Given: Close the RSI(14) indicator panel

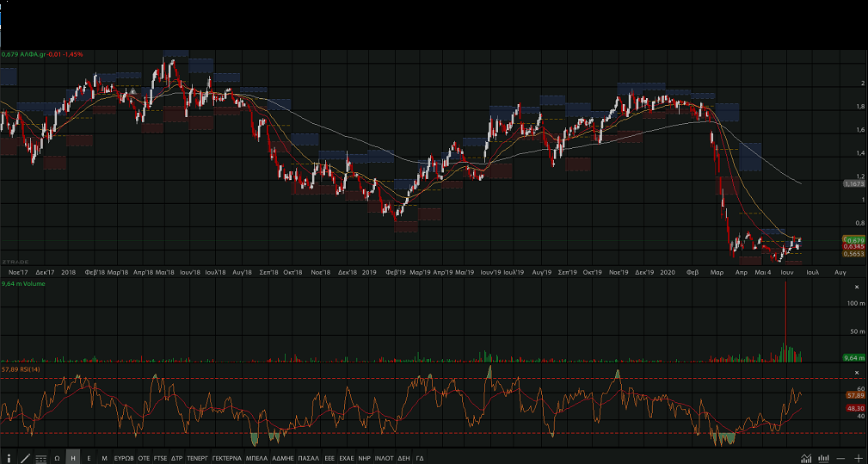Looking at the screenshot, I should [x=856, y=370].
